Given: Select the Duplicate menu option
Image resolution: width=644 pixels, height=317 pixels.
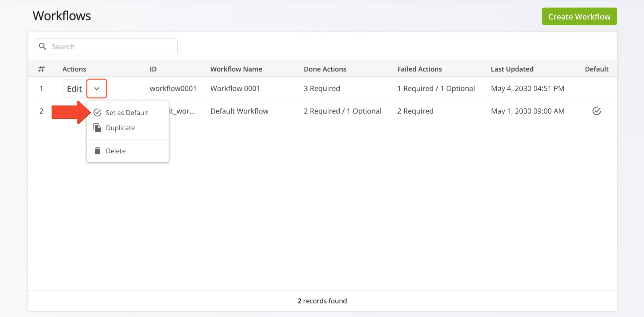Looking at the screenshot, I should click(120, 128).
